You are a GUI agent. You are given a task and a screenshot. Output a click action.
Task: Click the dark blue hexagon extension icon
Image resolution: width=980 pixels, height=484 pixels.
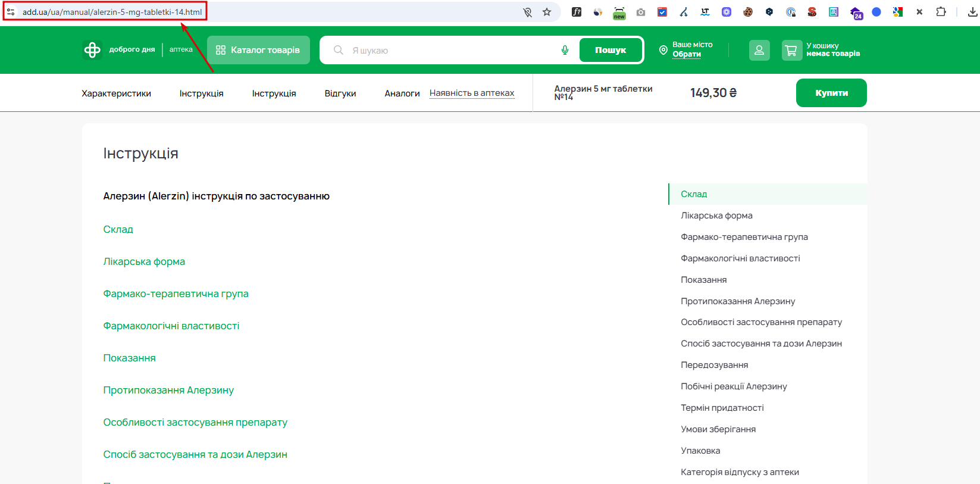point(769,12)
